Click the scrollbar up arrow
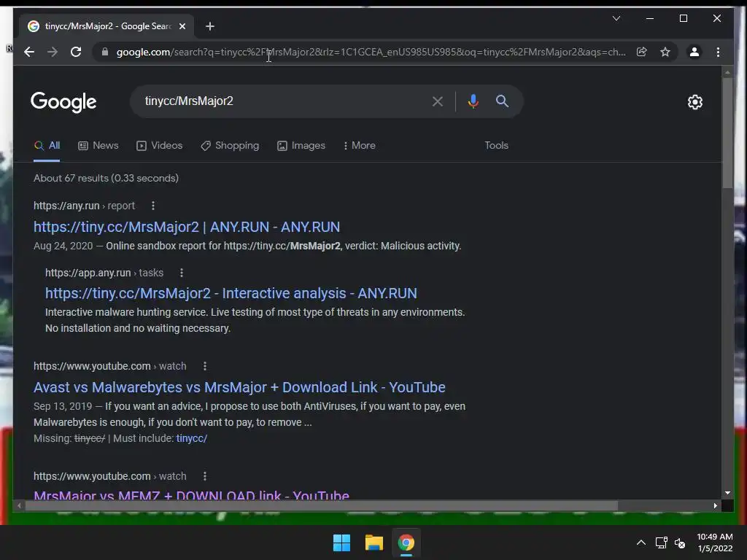 (x=727, y=73)
